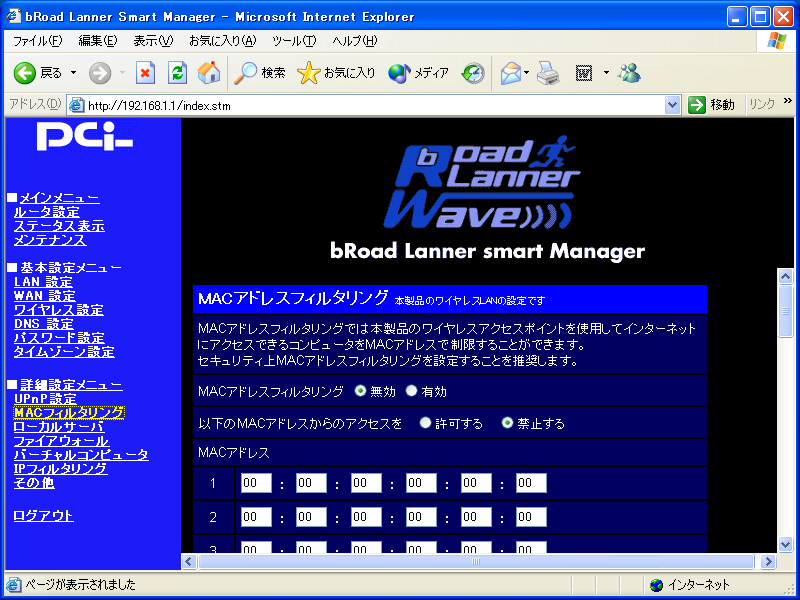The height and width of the screenshot is (600, 800).
Task: Open the Media toolbar button
Action: 418,73
